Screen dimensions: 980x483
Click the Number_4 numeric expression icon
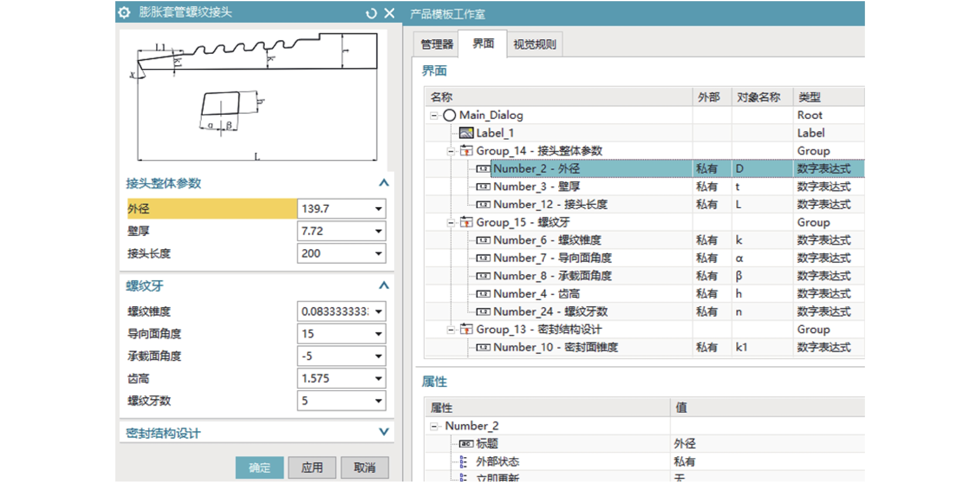[x=483, y=294]
